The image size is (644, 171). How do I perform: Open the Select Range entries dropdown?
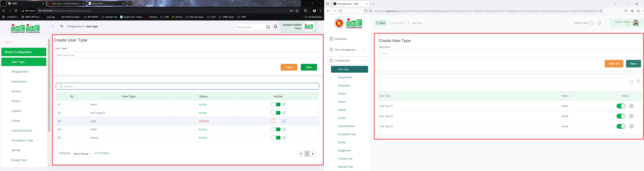coord(82,154)
